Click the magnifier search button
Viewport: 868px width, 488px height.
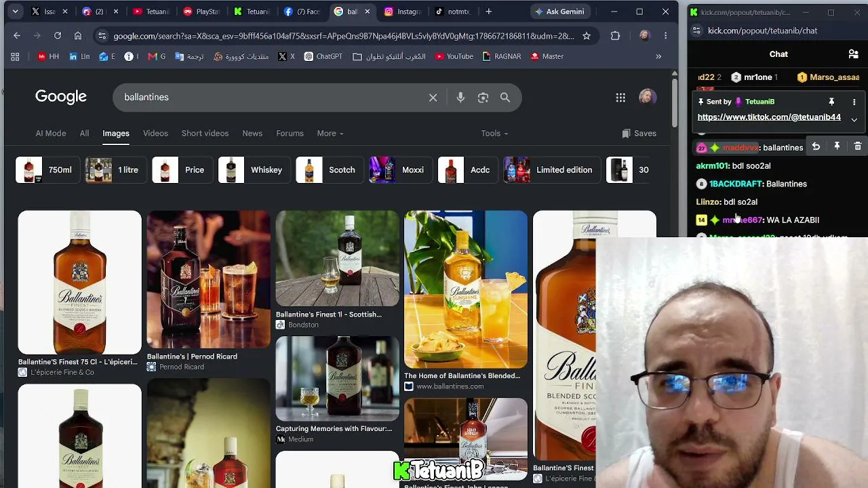tap(505, 98)
